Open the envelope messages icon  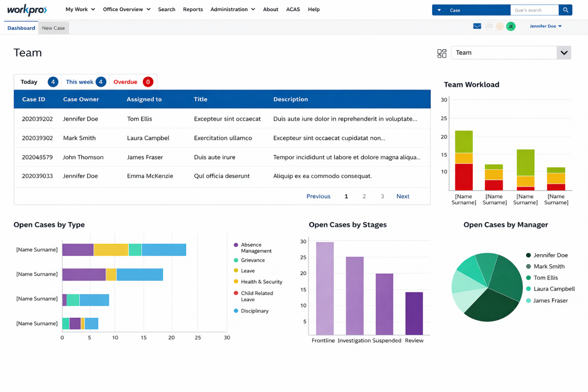click(477, 26)
